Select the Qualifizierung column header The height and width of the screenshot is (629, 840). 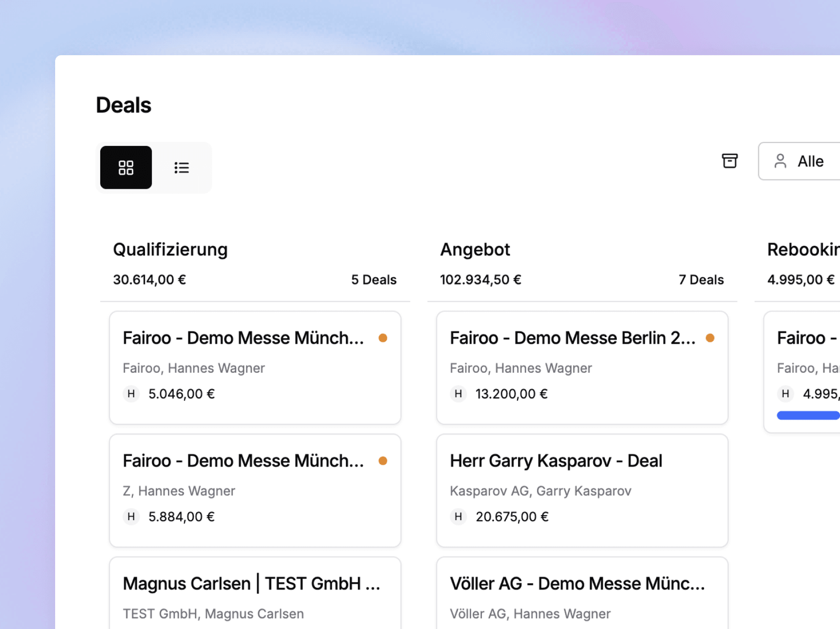tap(170, 249)
